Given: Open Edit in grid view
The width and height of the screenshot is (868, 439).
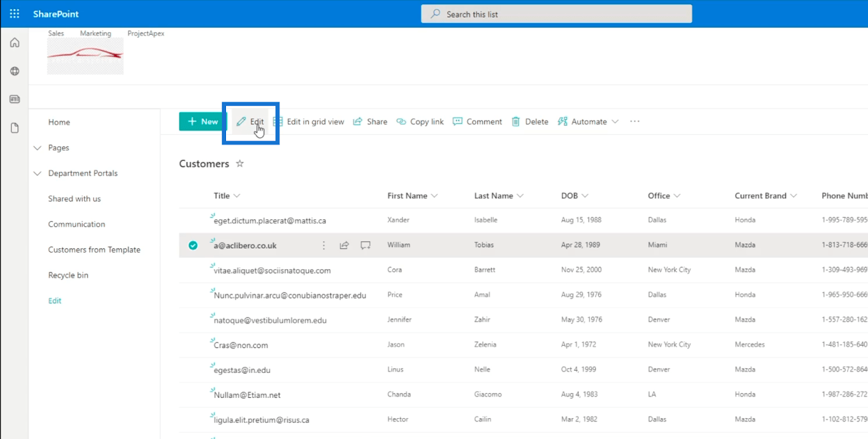Looking at the screenshot, I should click(309, 121).
